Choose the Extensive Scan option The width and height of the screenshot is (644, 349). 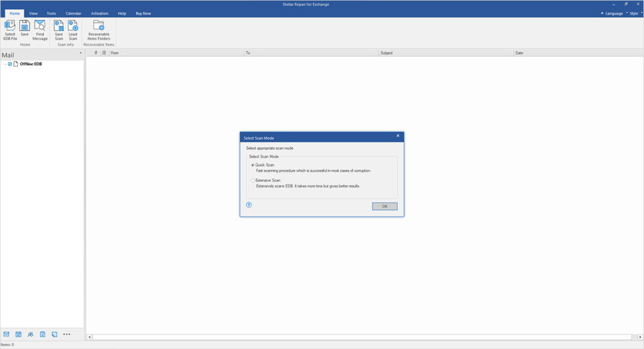[253, 180]
